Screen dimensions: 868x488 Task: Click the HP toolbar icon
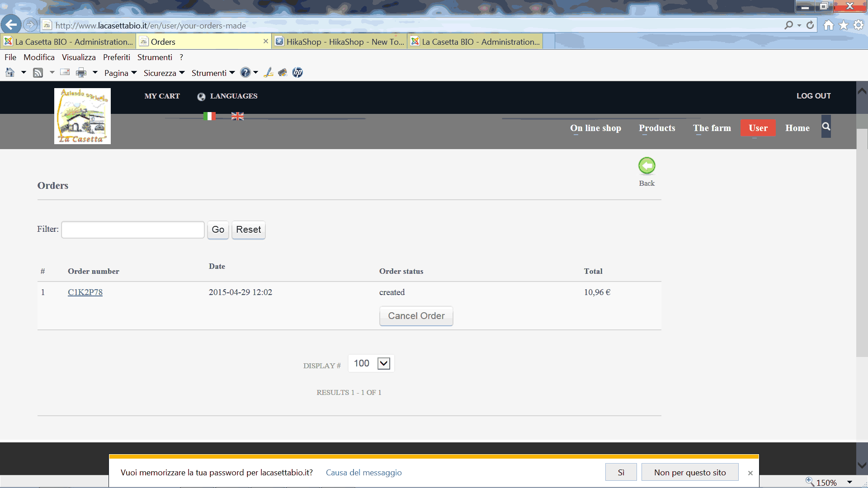tap(297, 72)
